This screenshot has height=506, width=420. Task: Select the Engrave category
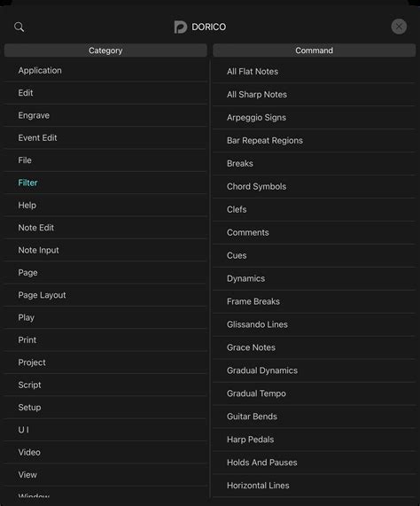(105, 115)
